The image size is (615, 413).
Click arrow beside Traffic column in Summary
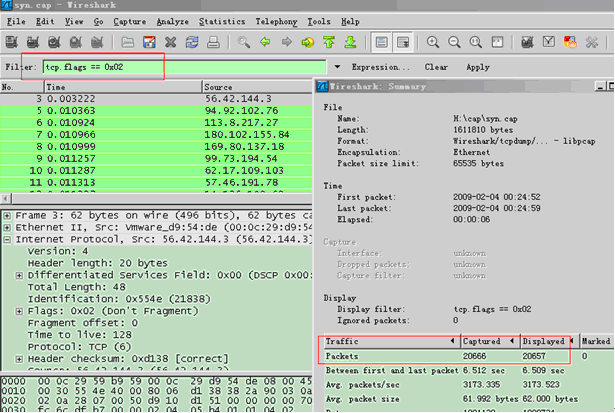tap(452, 341)
